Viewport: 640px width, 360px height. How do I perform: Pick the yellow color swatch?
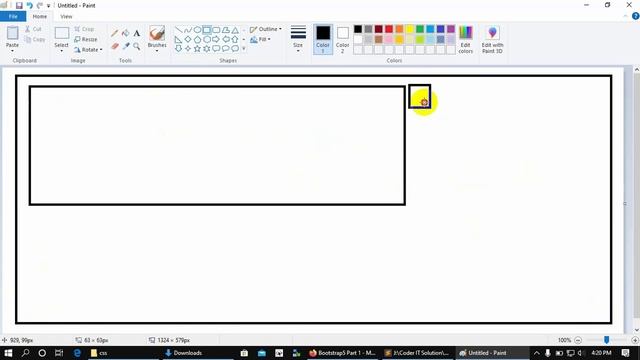pyautogui.click(x=409, y=29)
